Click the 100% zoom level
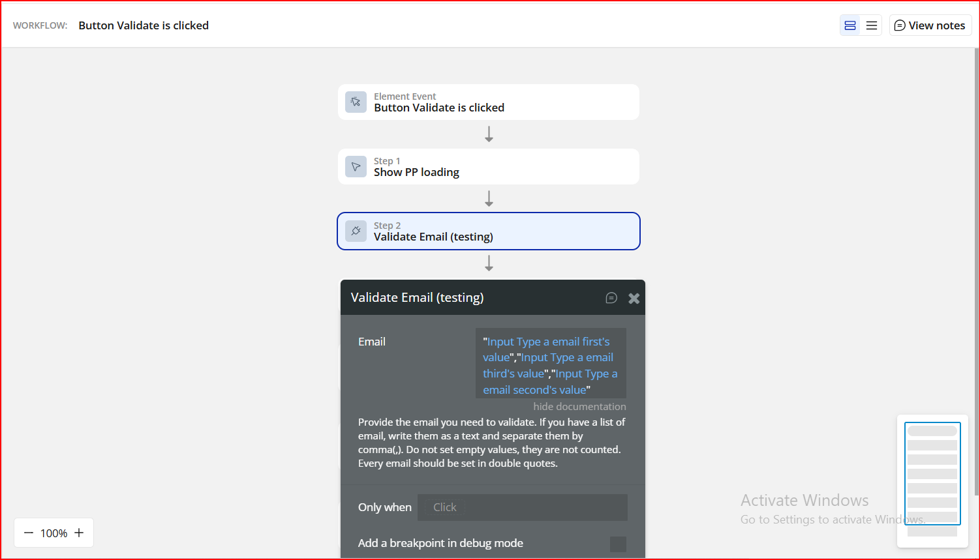Image resolution: width=980 pixels, height=560 pixels. click(x=54, y=533)
